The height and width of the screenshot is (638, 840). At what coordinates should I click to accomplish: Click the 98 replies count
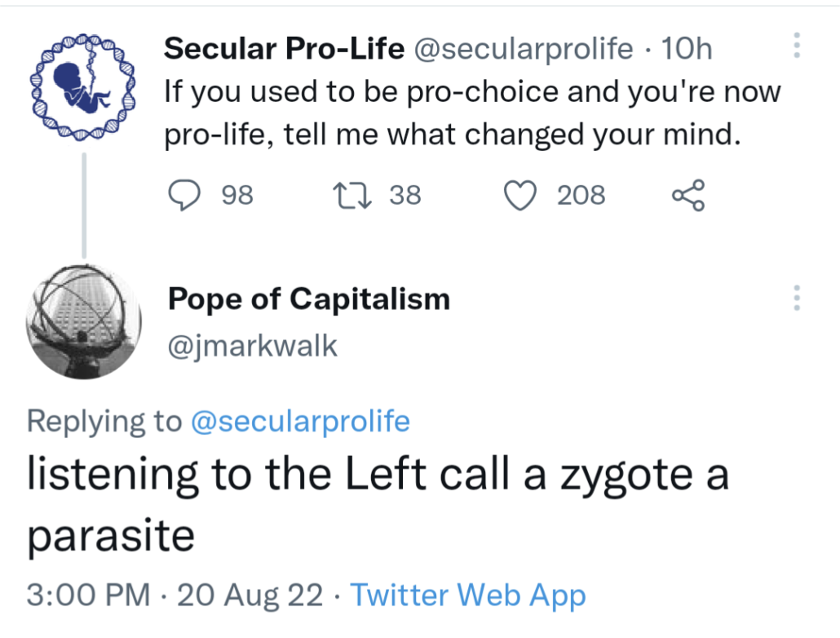(x=237, y=196)
